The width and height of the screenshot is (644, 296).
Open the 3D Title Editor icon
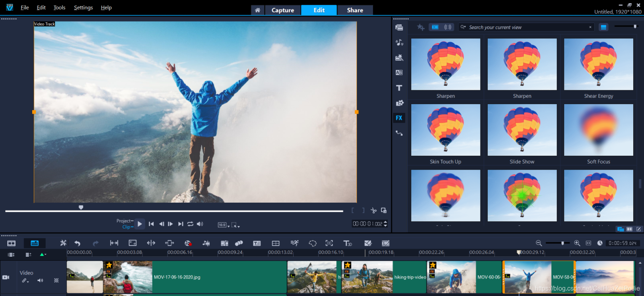[x=348, y=243]
